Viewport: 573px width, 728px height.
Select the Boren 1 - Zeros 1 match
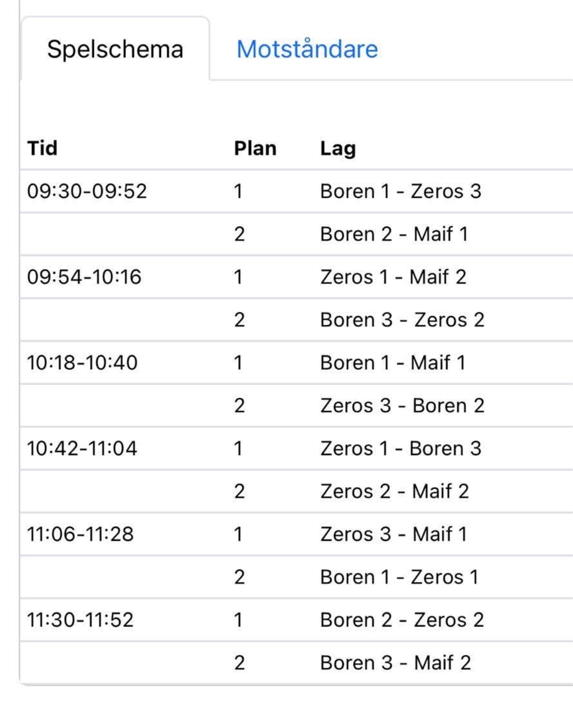(x=399, y=577)
